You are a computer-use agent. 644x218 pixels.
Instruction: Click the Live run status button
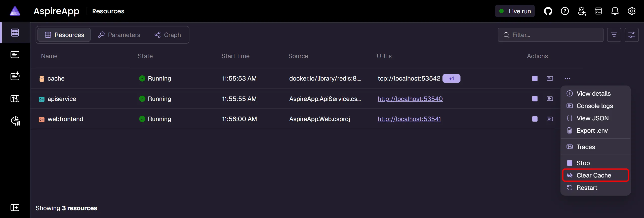pyautogui.click(x=515, y=11)
